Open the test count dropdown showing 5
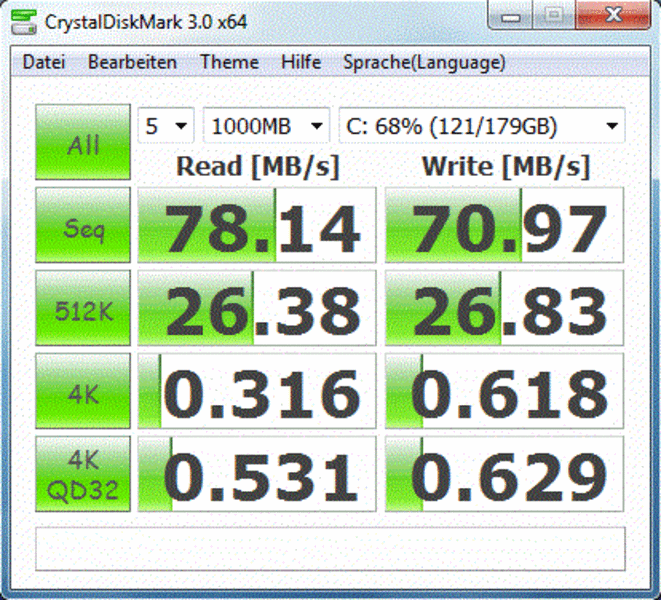 [x=166, y=126]
